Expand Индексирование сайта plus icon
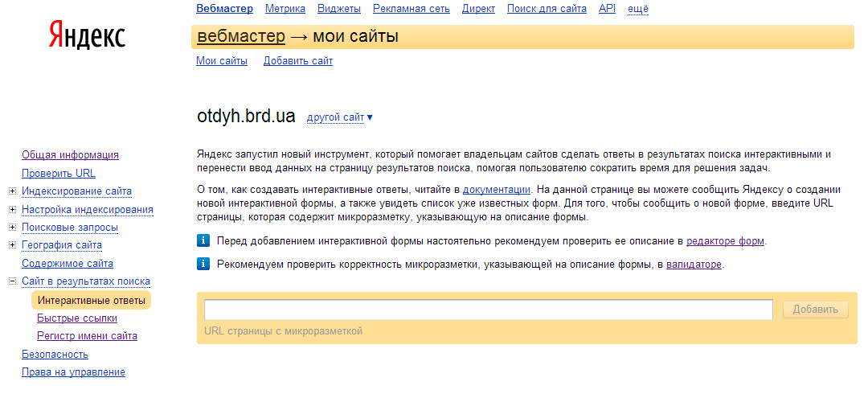The width and height of the screenshot is (868, 394). (12, 191)
